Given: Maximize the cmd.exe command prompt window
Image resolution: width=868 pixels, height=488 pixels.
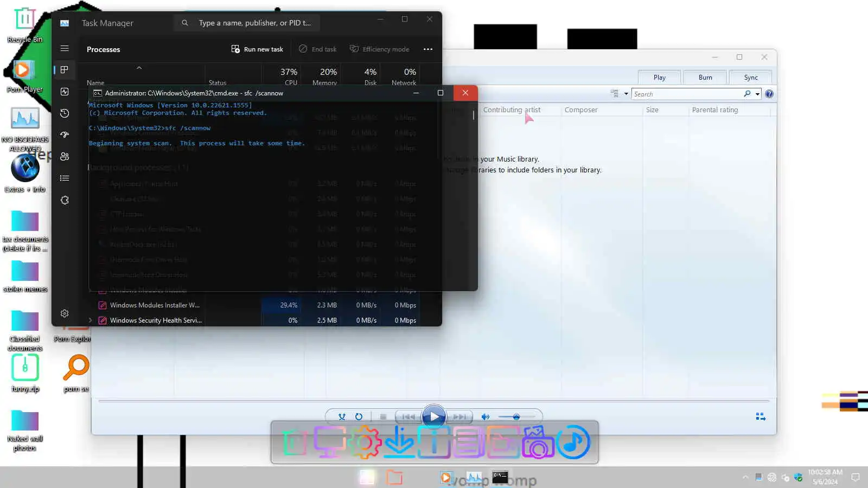Looking at the screenshot, I should [x=441, y=93].
